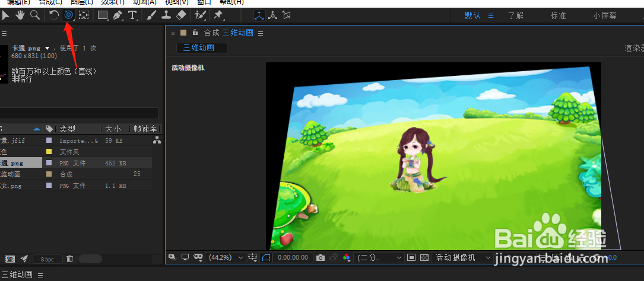Select the Clone Stamp tool
The height and width of the screenshot is (281, 644).
166,15
